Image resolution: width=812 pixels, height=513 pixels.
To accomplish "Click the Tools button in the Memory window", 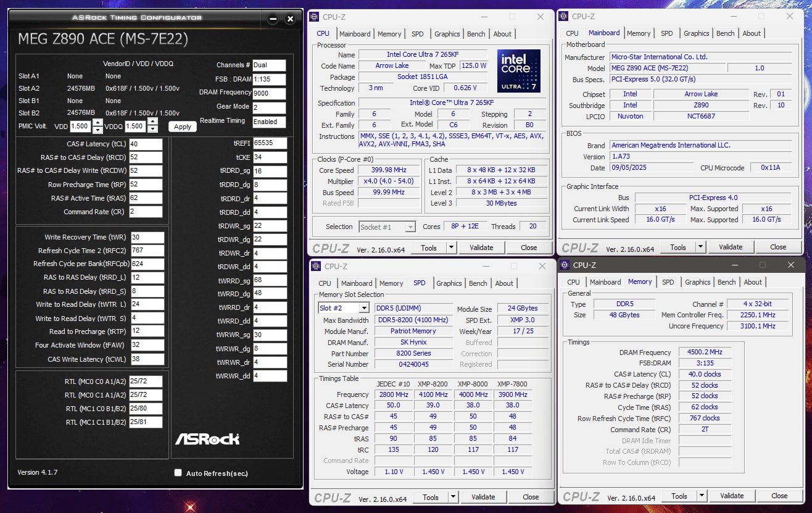I will [x=679, y=496].
